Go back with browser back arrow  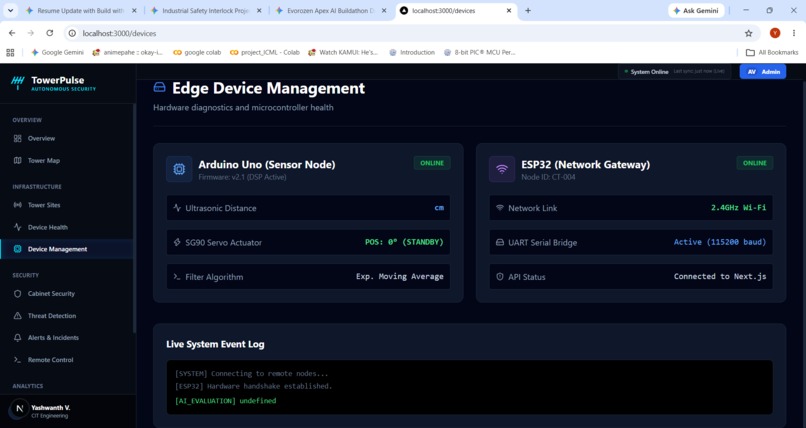tap(12, 33)
